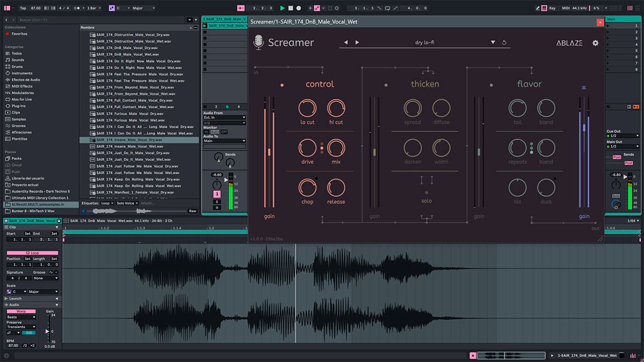Click the Arrangement Record button in the transport
The height and width of the screenshot is (362, 644).
[x=298, y=8]
